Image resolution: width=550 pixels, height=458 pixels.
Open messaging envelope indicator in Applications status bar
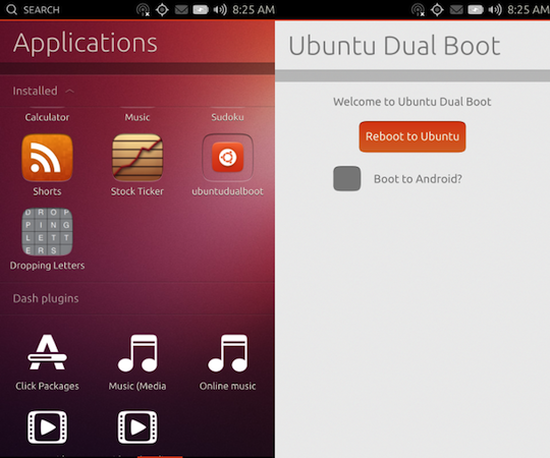pos(181,10)
